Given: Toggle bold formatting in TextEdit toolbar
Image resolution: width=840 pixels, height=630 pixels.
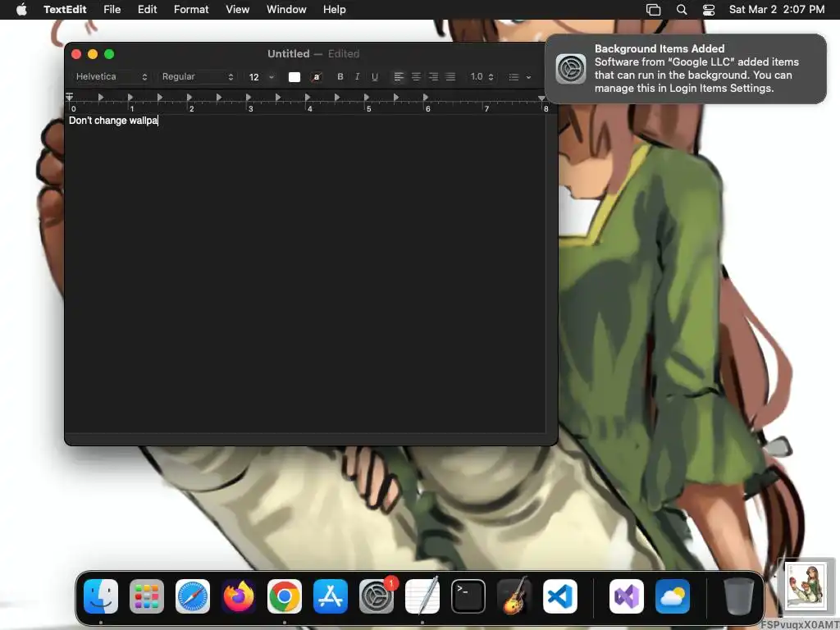Looking at the screenshot, I should point(340,76).
